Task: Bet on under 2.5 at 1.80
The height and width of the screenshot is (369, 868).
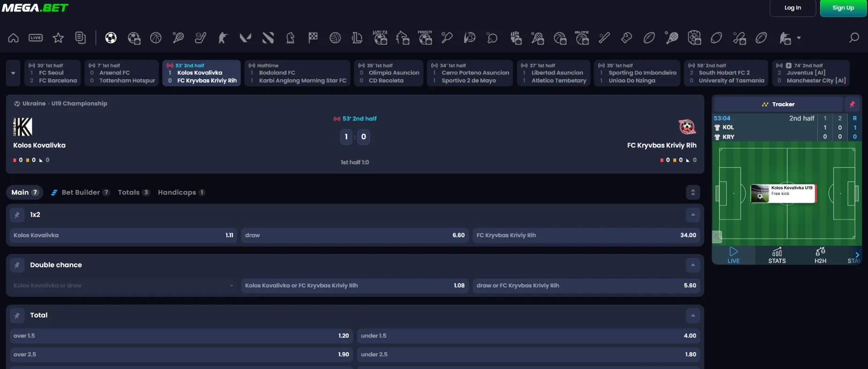Action: coord(528,354)
